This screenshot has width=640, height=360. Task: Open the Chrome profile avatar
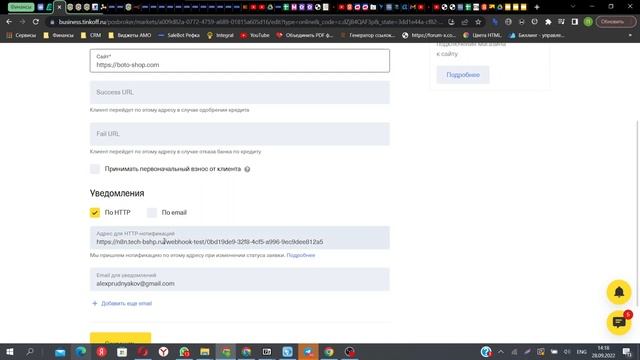[x=588, y=22]
